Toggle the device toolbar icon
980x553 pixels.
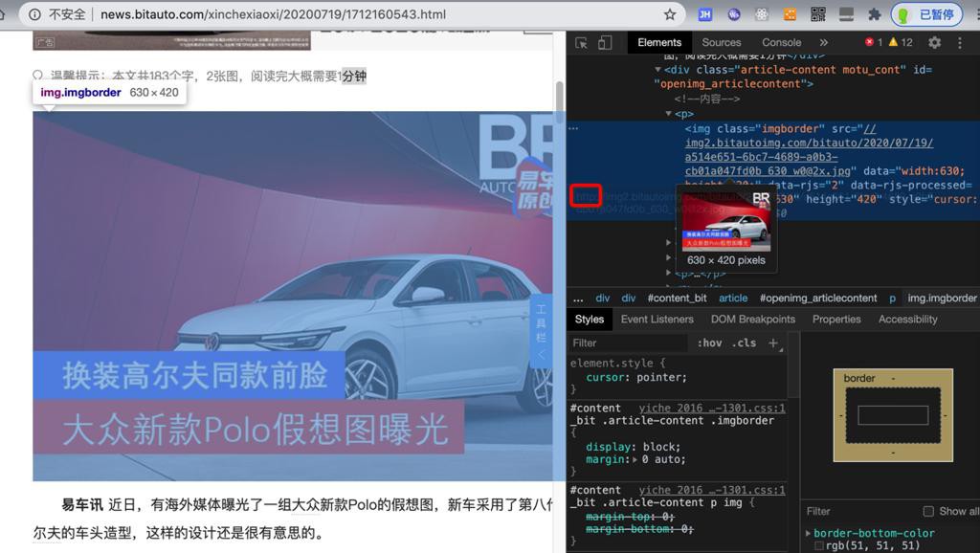coord(605,42)
